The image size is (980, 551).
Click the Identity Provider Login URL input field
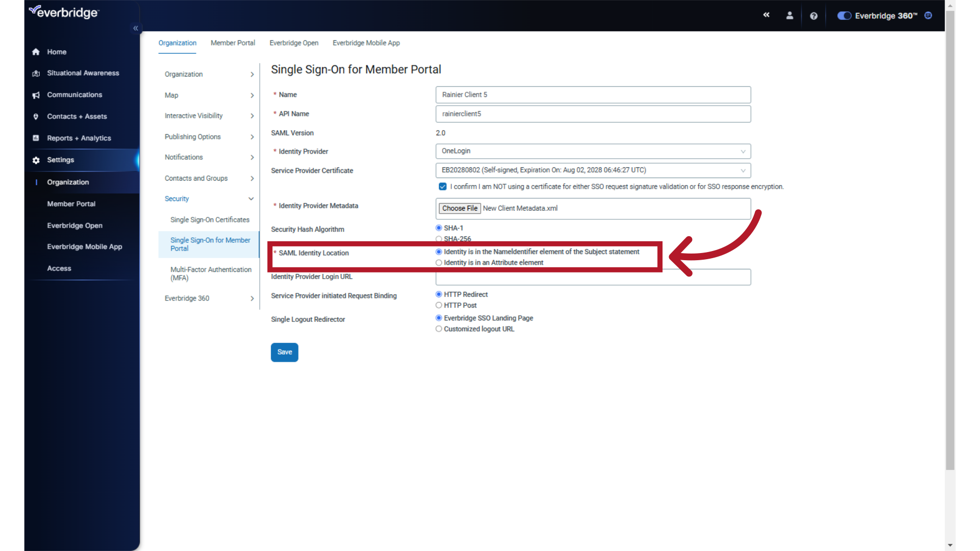(593, 277)
